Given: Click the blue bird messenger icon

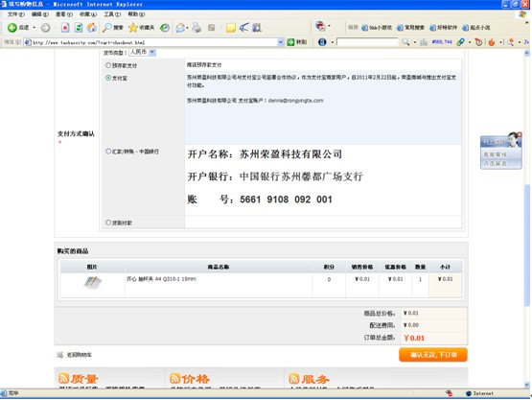Looking at the screenshot, I should (243, 28).
